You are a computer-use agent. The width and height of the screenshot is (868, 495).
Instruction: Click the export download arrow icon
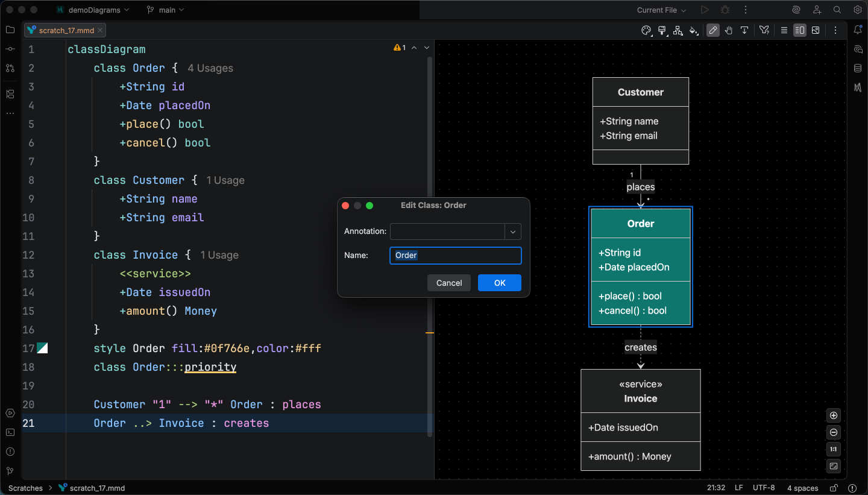(x=744, y=30)
